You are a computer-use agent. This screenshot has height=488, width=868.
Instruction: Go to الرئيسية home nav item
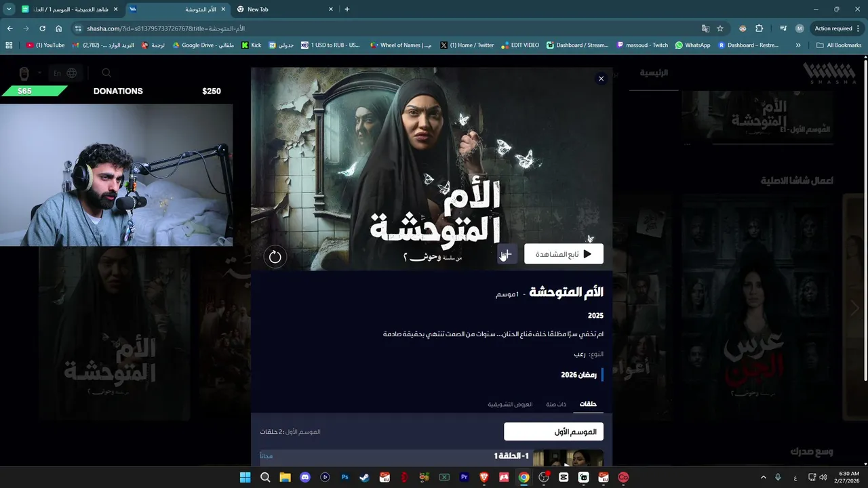click(654, 73)
